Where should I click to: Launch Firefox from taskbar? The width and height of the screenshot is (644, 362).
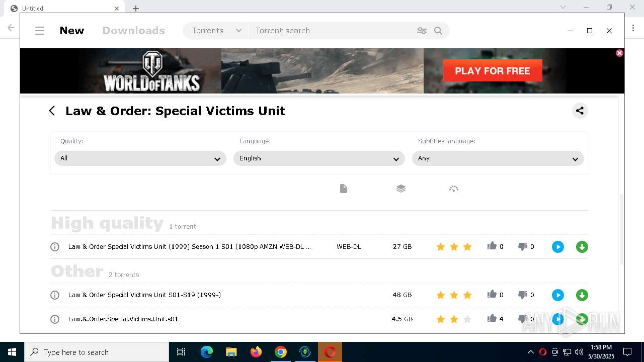(x=256, y=352)
